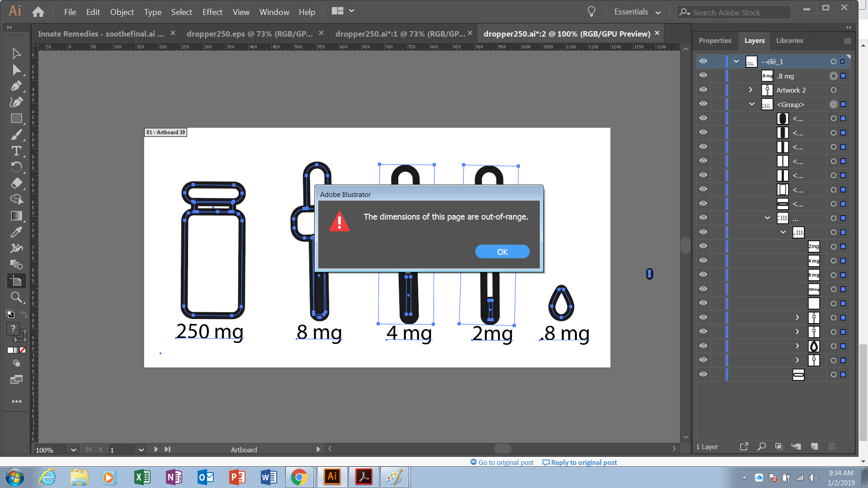This screenshot has width=868, height=488.
Task: Select the Eraser tool
Action: coord(16,183)
